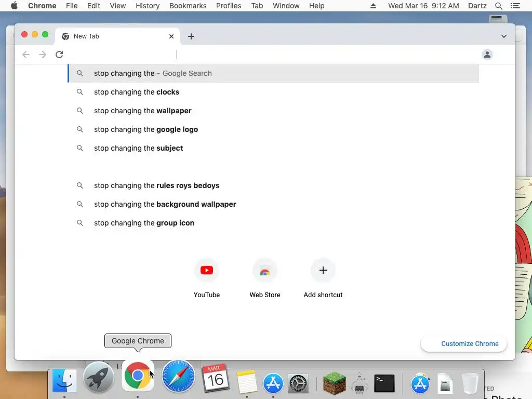
Task: Choose 'stop changing the background wallpaper' suggestion
Action: click(273, 204)
